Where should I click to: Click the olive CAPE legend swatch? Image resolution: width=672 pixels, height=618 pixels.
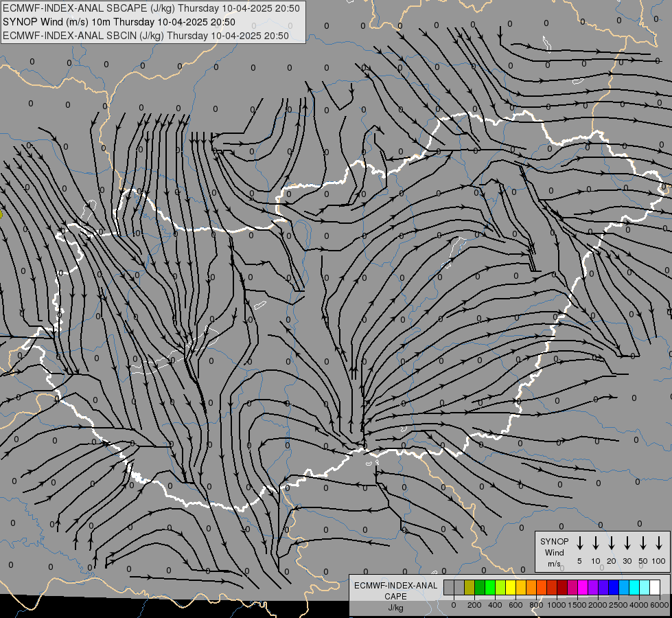[x=470, y=587]
